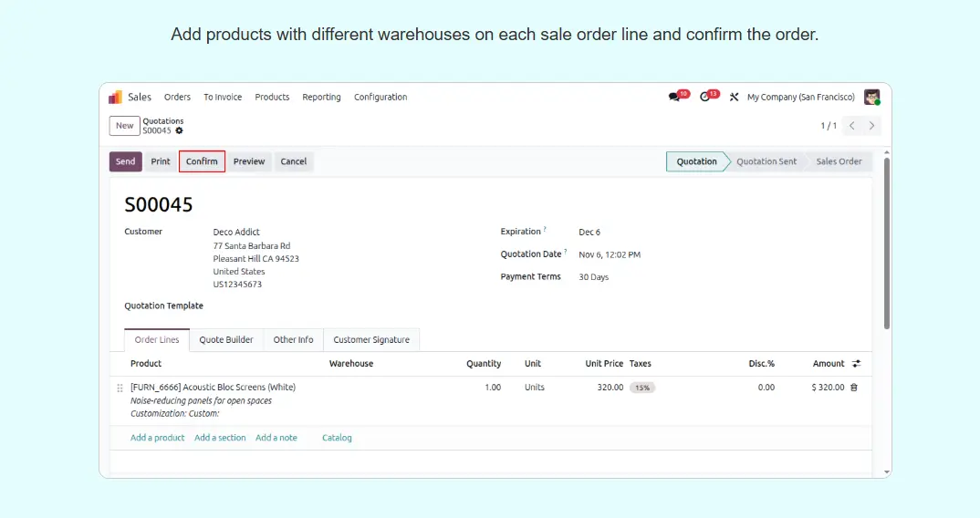The image size is (980, 518).
Task: Open the user avatar menu
Action: click(x=871, y=97)
